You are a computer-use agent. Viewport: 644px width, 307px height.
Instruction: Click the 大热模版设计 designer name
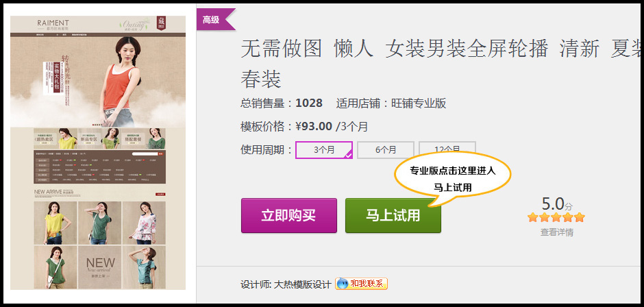302,284
